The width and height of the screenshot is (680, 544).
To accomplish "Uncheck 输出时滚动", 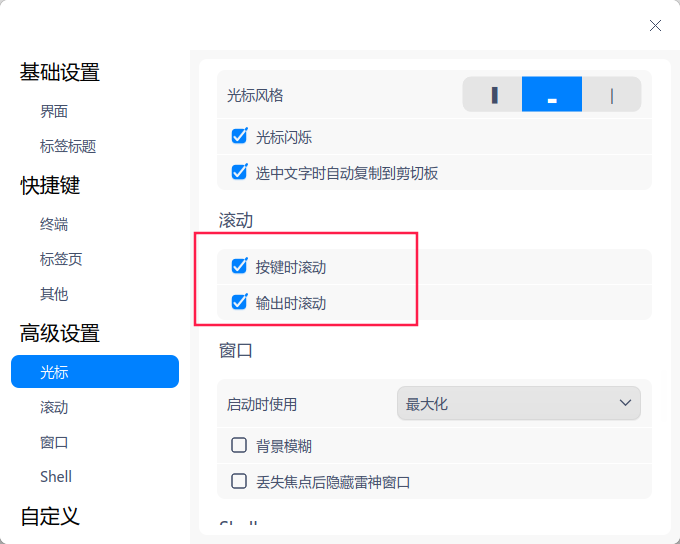I will click(239, 302).
